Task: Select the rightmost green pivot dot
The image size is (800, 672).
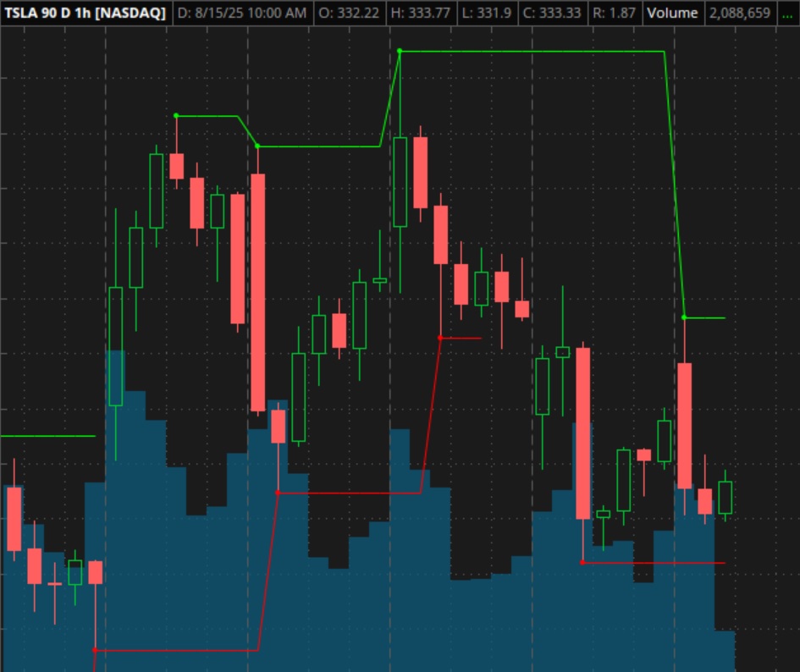Action: 684,317
